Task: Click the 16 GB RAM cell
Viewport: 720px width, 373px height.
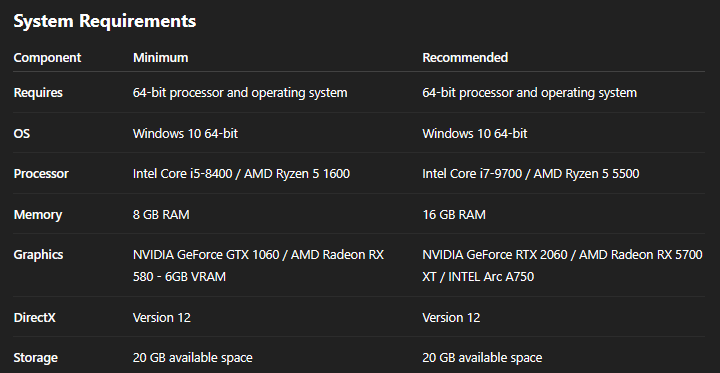Action: coord(454,215)
